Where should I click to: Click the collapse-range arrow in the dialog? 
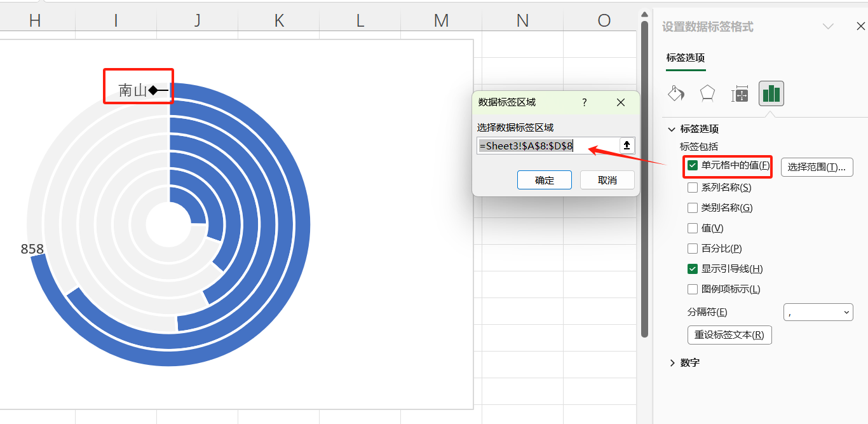pos(626,146)
